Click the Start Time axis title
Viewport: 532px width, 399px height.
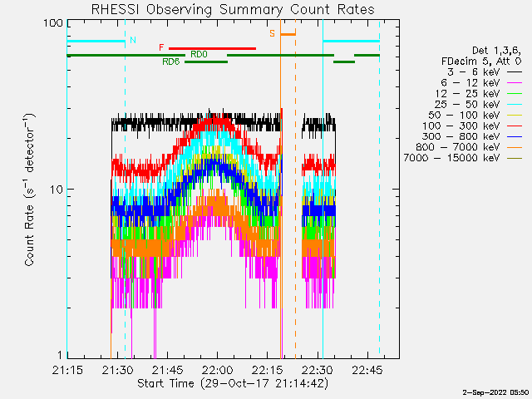(x=233, y=384)
